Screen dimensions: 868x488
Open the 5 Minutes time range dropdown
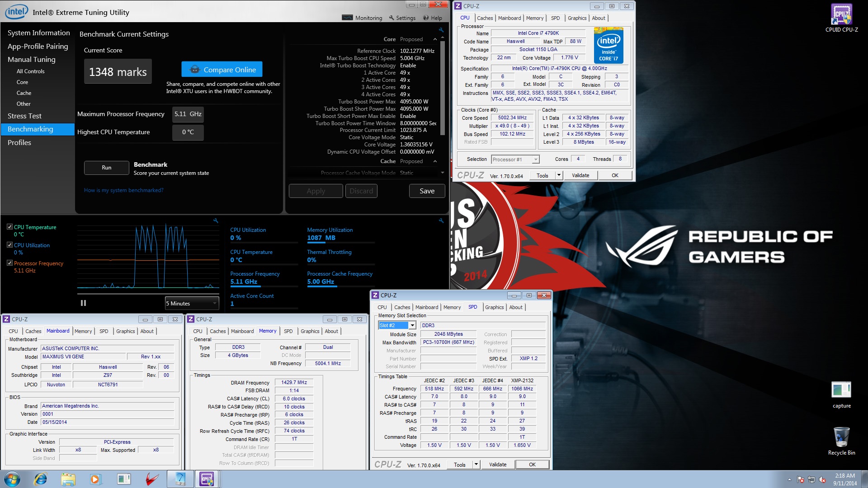point(192,303)
